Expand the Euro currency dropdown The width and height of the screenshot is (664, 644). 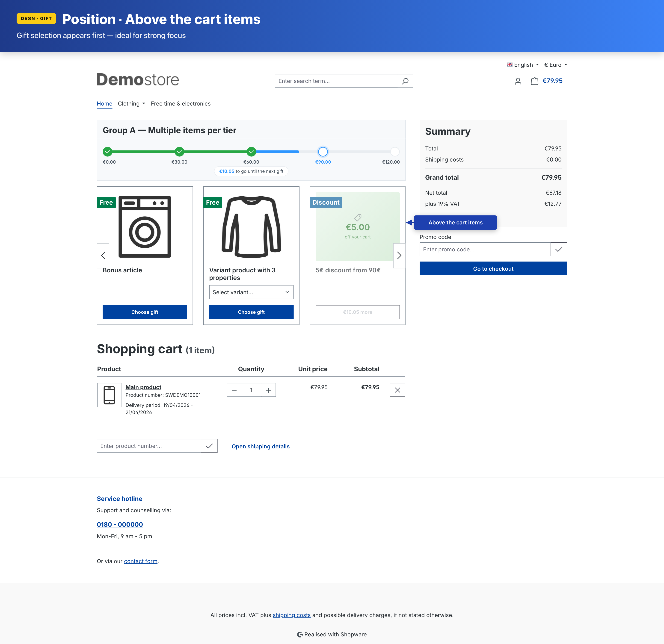point(555,65)
